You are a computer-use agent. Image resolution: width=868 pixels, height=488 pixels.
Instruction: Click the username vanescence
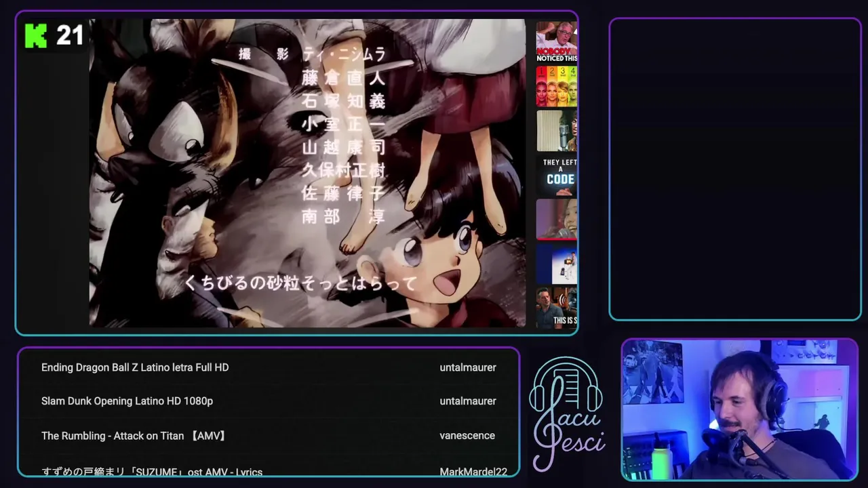pyautogui.click(x=467, y=436)
